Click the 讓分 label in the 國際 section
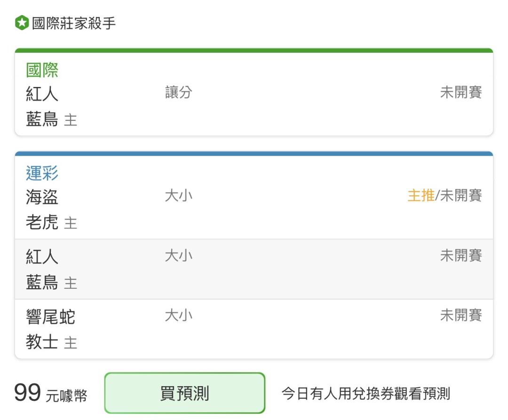The image size is (508, 420). 179,92
